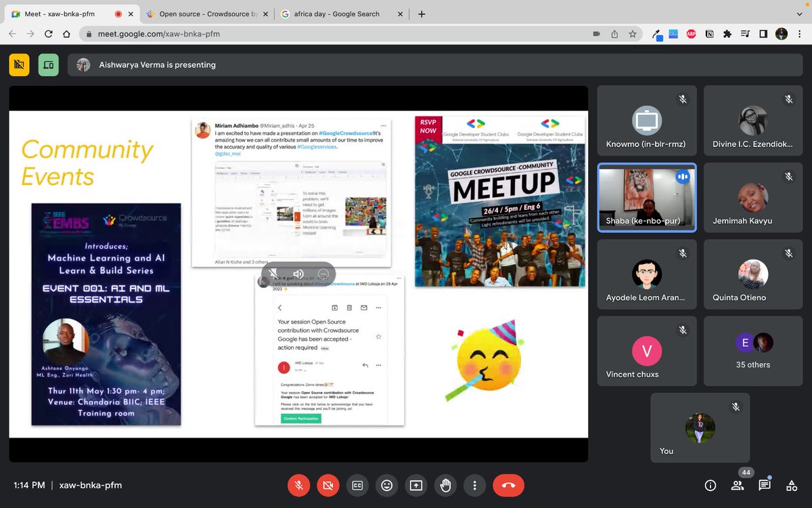Viewport: 812px width, 508px height.
Task: Toggle the Chrome side panel
Action: (x=763, y=34)
